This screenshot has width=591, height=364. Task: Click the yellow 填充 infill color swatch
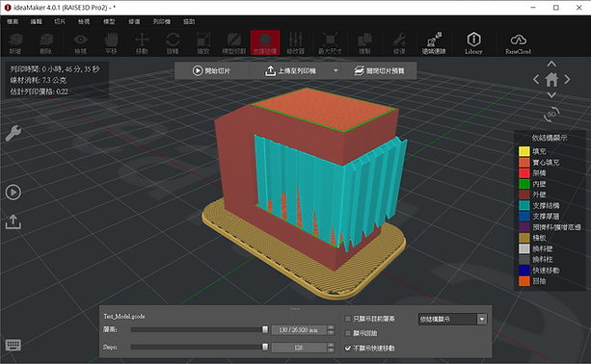[x=524, y=151]
